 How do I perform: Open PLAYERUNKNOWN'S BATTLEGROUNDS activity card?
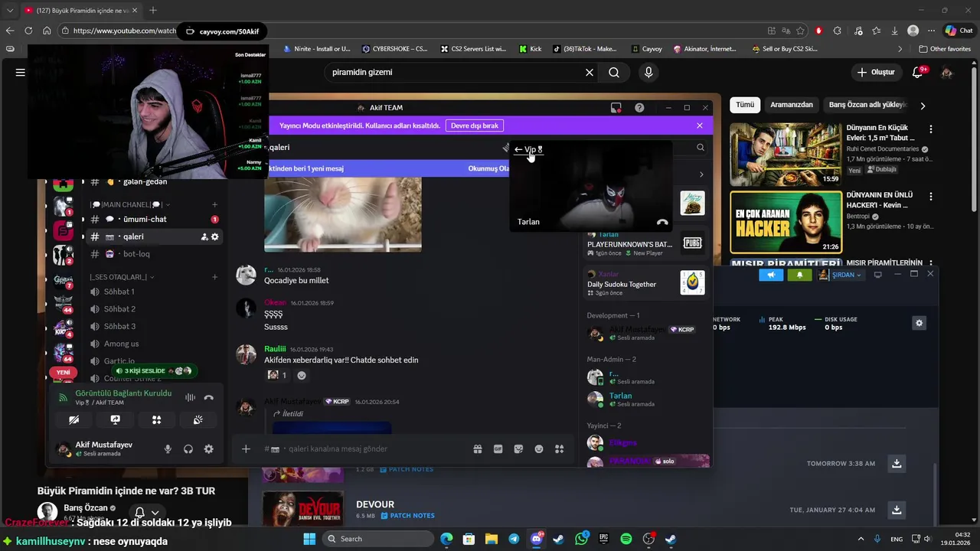[x=645, y=243]
